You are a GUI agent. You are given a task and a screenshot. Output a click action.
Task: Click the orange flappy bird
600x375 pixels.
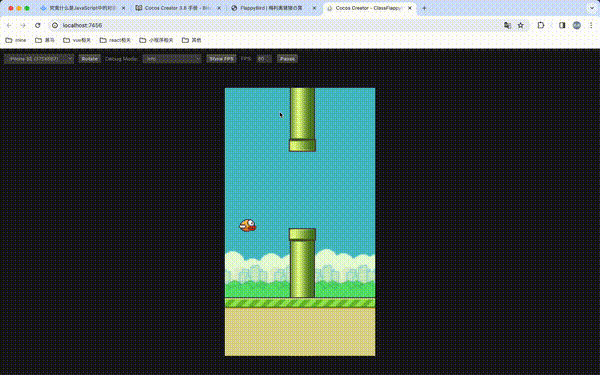(248, 225)
